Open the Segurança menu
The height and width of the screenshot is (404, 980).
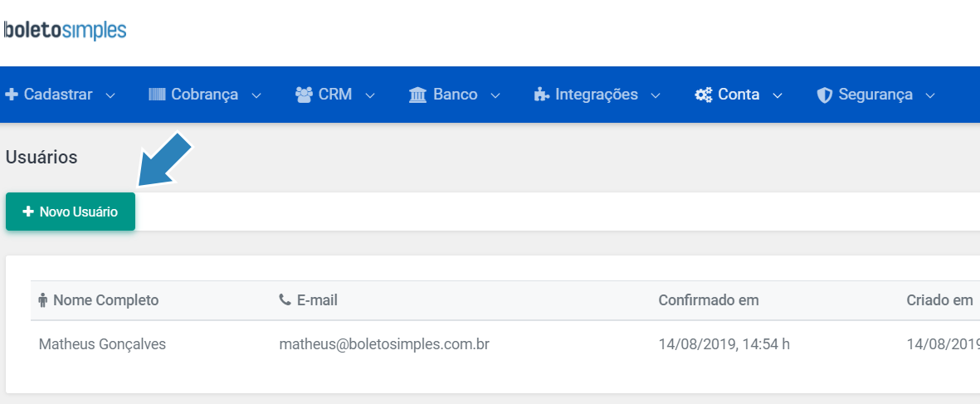tap(876, 95)
